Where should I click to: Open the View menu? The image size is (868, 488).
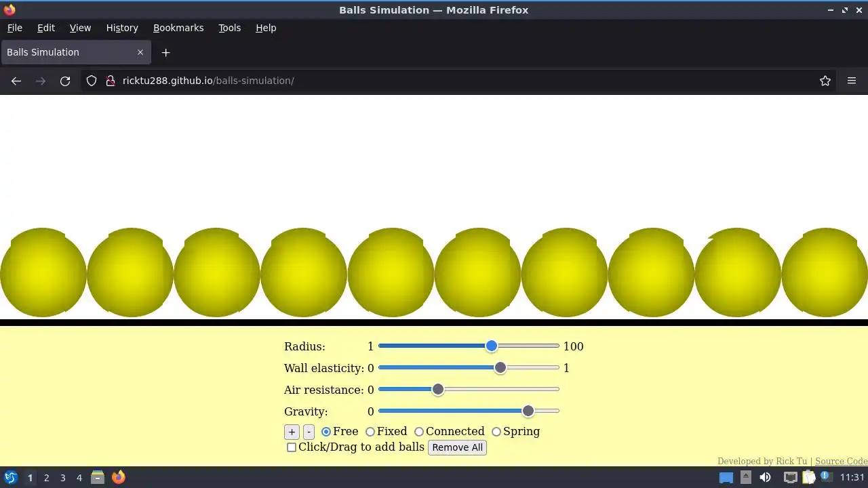coord(80,28)
